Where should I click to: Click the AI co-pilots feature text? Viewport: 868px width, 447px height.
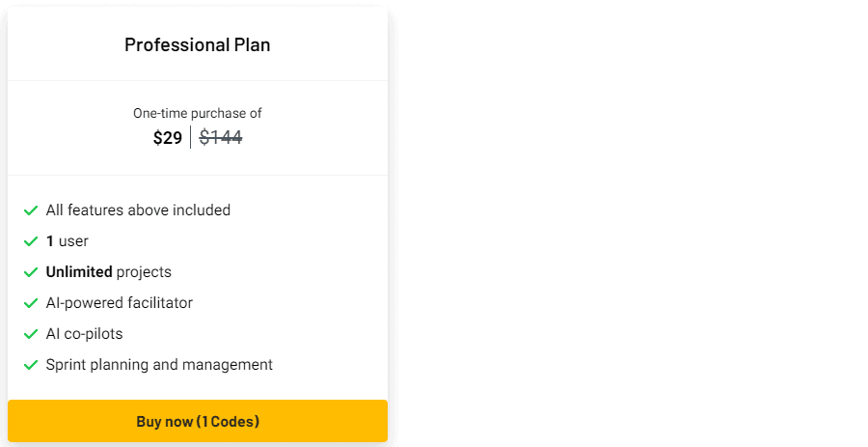85,334
